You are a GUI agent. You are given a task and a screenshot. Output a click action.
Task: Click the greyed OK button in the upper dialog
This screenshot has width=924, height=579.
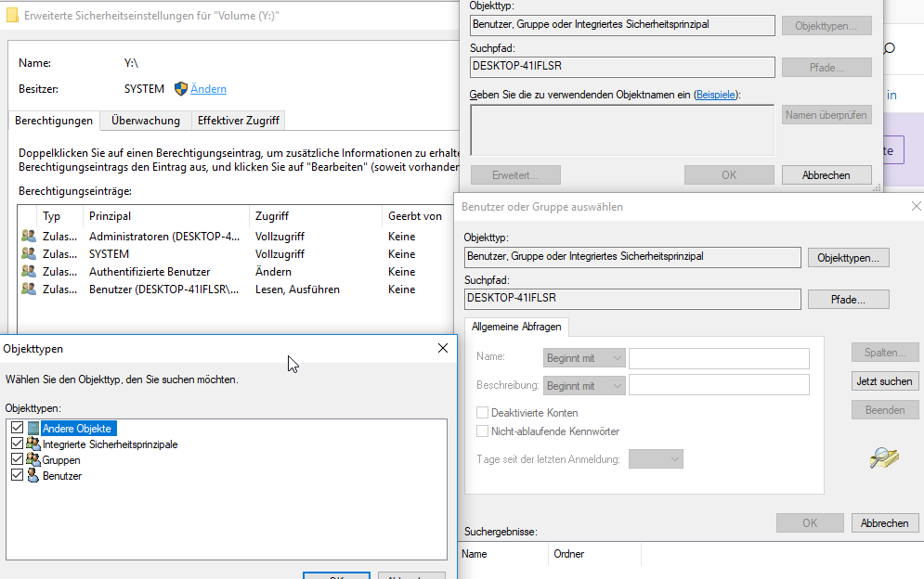729,175
